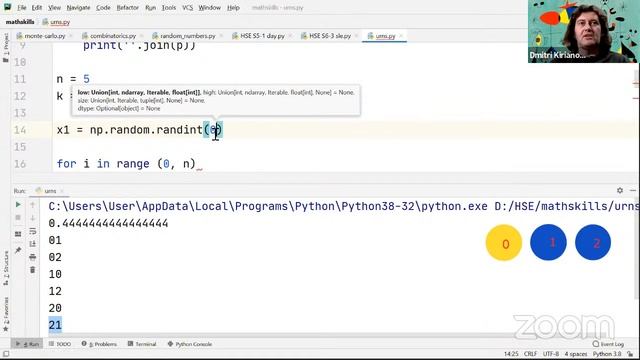Open the VCS menu

pos(187,7)
